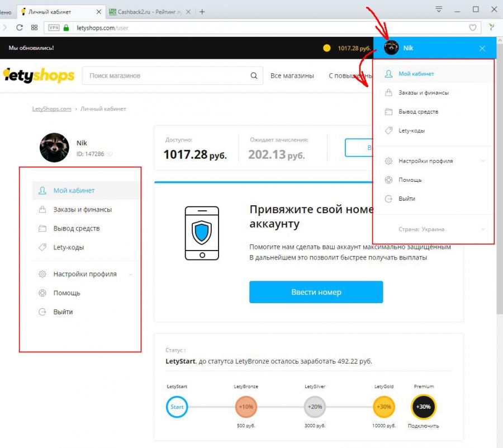The height and width of the screenshot is (448, 503).
Task: Close the user dropdown menu with X
Action: [x=482, y=48]
